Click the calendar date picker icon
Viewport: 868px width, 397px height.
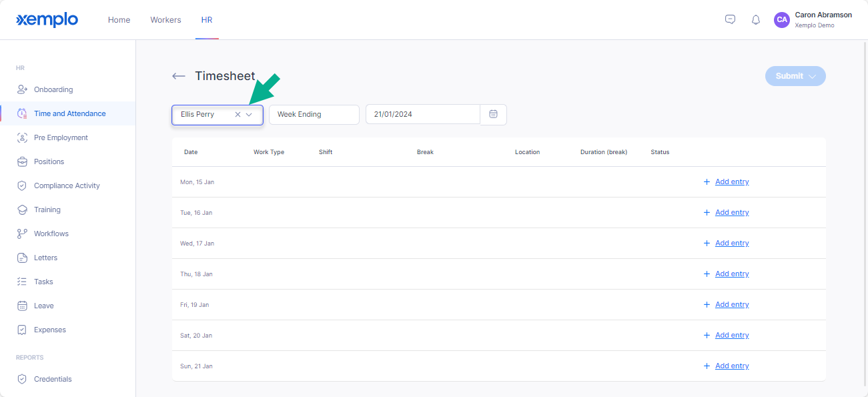point(494,114)
